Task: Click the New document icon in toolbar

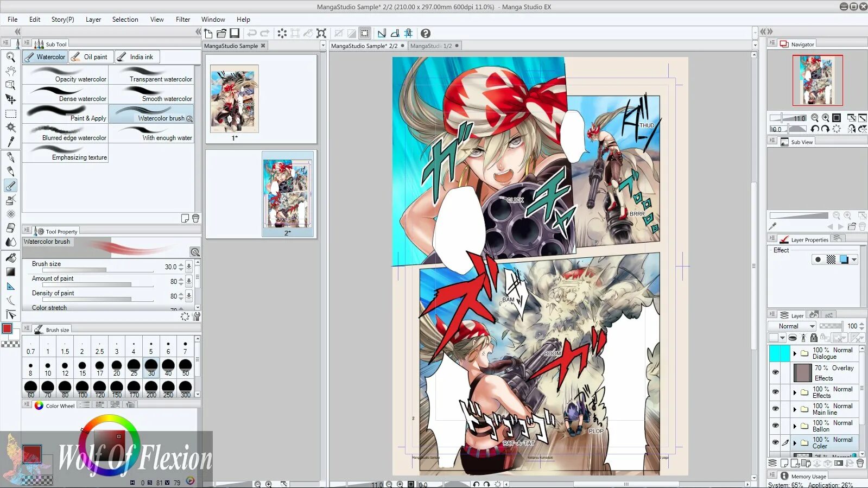Action: (208, 33)
